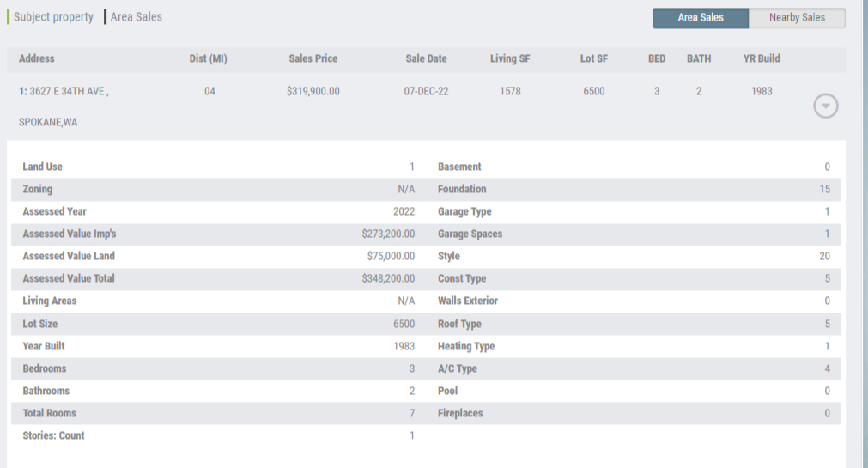This screenshot has width=868, height=468.
Task: Click the Garage Type row label
Action: [464, 211]
